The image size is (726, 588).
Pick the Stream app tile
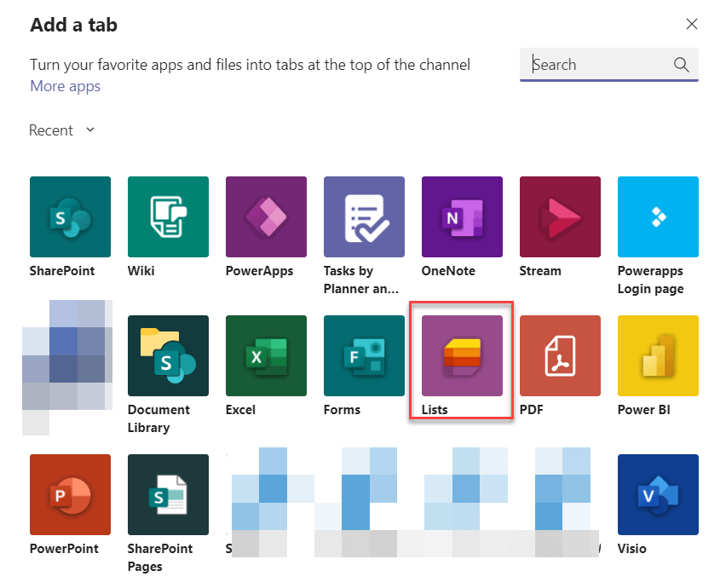(x=560, y=216)
